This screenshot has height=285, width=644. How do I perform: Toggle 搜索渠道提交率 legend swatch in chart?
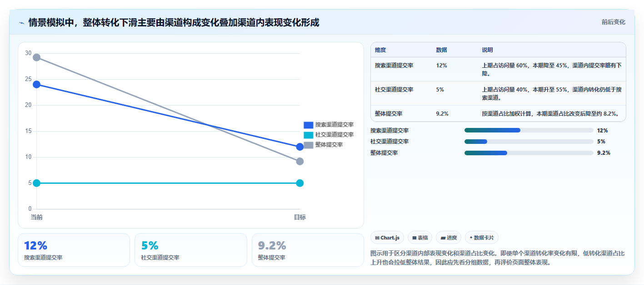(x=309, y=125)
